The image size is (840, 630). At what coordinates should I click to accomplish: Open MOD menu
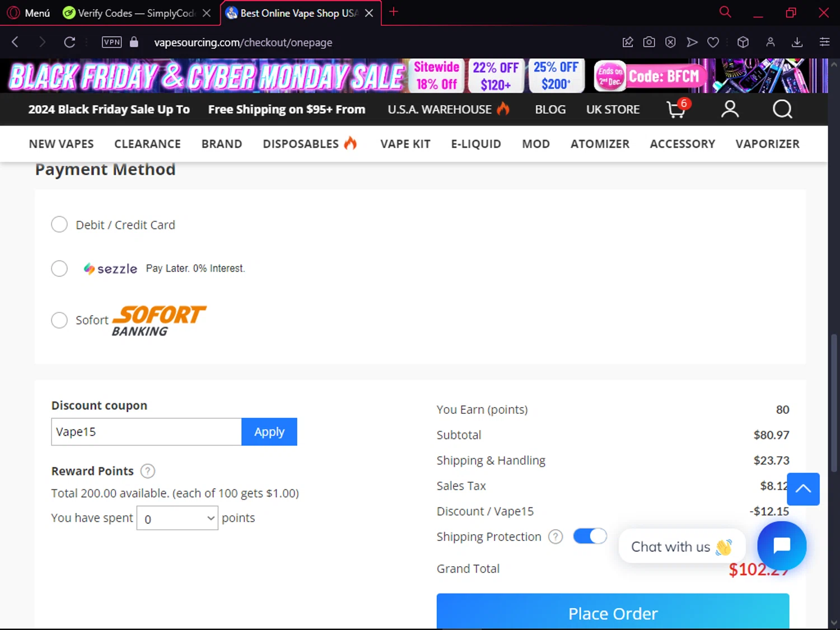click(x=536, y=144)
